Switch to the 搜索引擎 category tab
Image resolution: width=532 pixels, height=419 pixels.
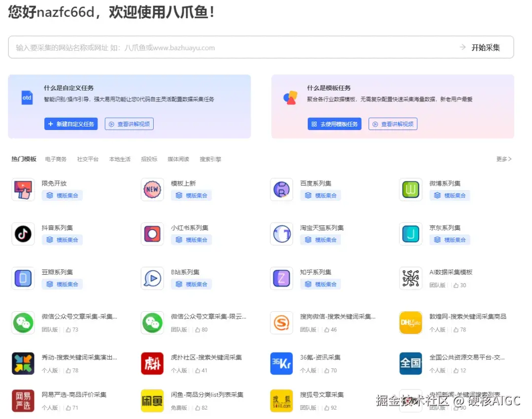coord(210,159)
